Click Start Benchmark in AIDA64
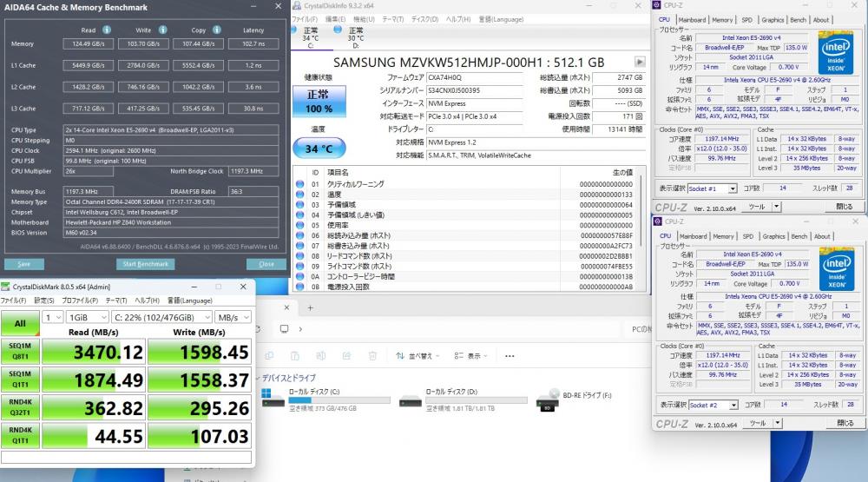The image size is (868, 482). pyautogui.click(x=146, y=264)
